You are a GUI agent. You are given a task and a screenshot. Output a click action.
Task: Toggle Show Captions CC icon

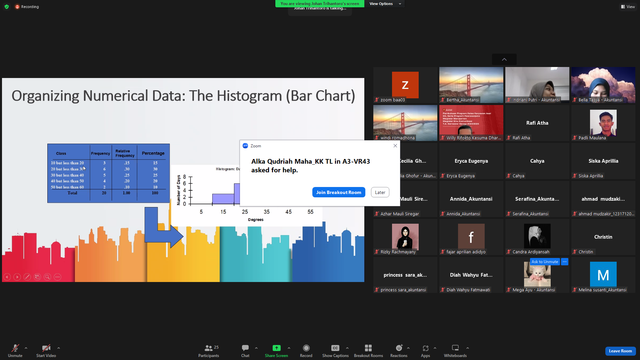click(x=335, y=348)
